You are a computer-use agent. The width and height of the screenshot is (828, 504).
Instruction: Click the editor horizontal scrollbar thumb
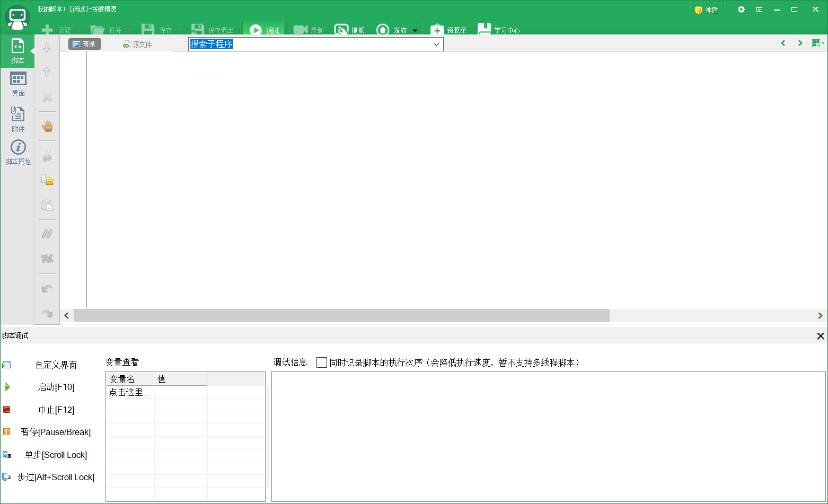click(341, 315)
